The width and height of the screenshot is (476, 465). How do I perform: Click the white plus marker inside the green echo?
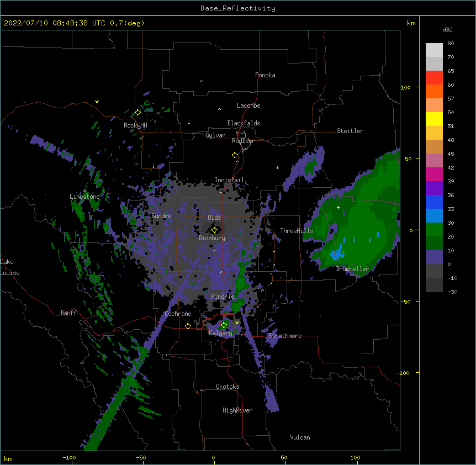click(338, 207)
